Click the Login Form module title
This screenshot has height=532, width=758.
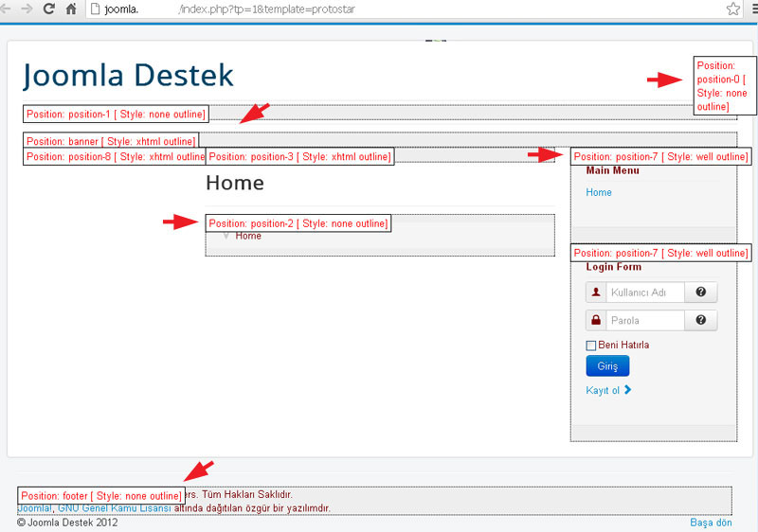click(x=613, y=267)
